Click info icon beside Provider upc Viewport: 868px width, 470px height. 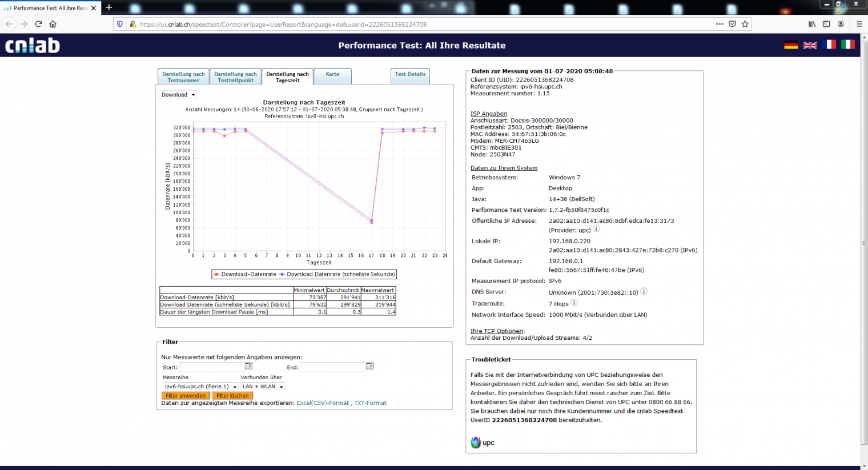tap(596, 229)
